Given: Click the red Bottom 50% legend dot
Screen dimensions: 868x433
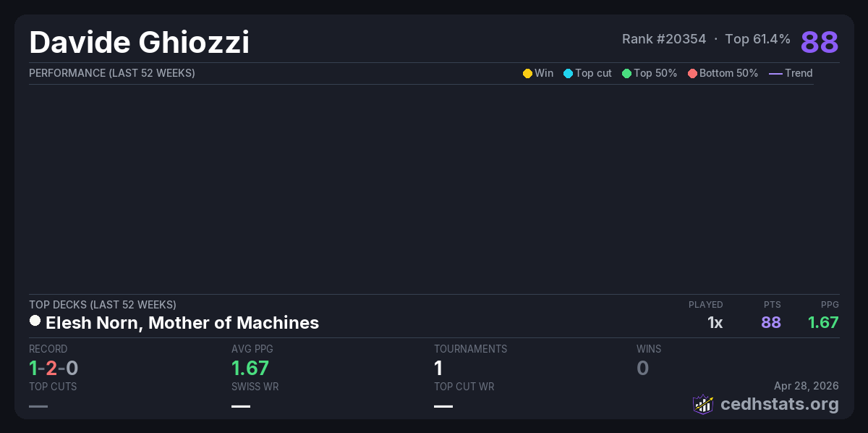Looking at the screenshot, I should tap(692, 73).
